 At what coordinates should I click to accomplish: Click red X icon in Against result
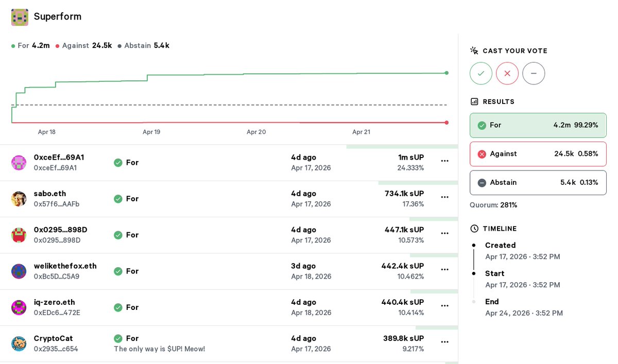pos(482,154)
